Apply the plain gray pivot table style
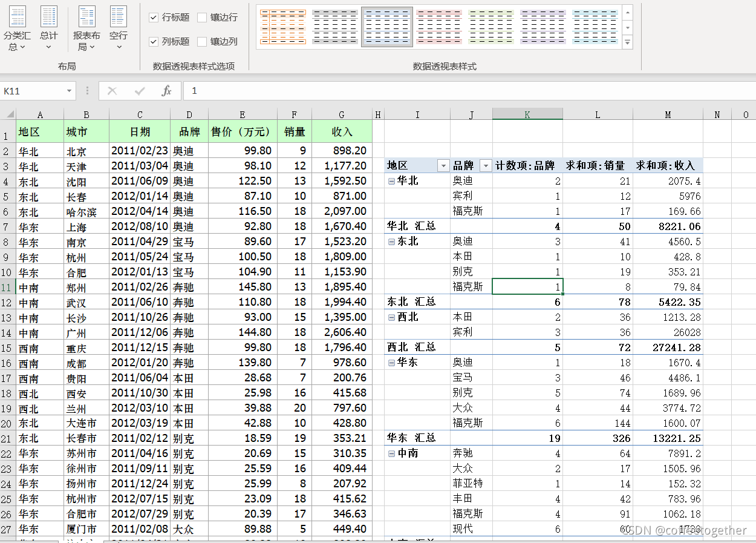756x543 pixels. pos(335,27)
